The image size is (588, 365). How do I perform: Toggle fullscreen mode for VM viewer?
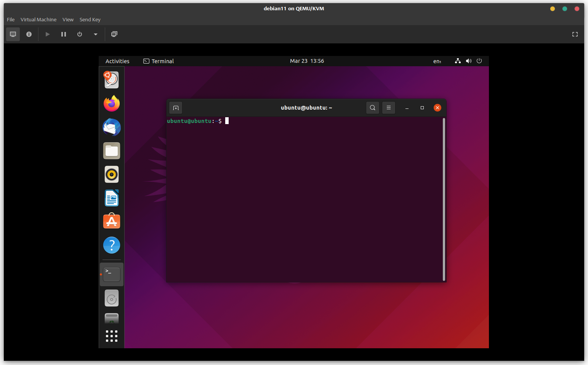(x=575, y=34)
